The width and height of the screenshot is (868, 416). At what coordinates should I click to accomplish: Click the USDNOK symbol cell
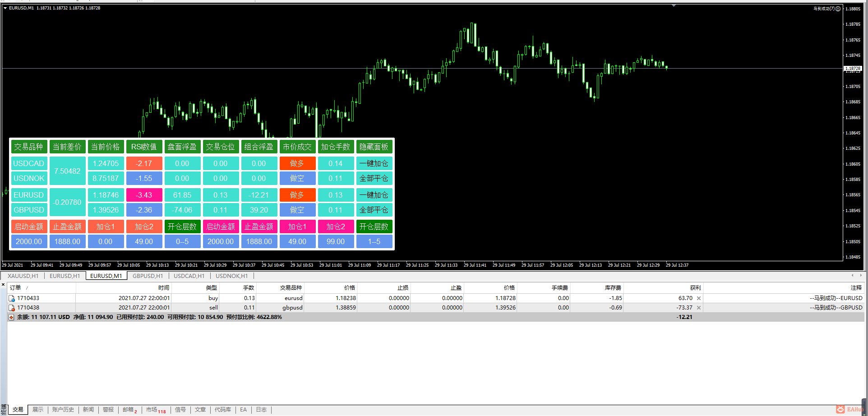point(29,178)
